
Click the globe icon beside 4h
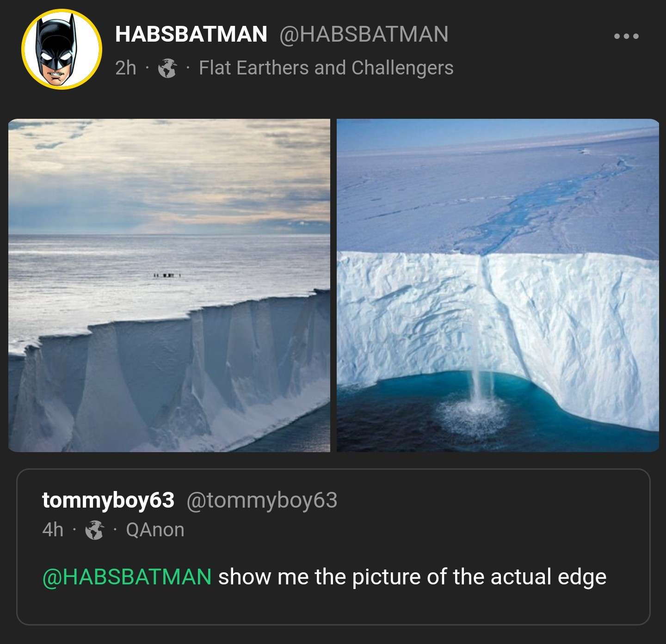(x=94, y=530)
